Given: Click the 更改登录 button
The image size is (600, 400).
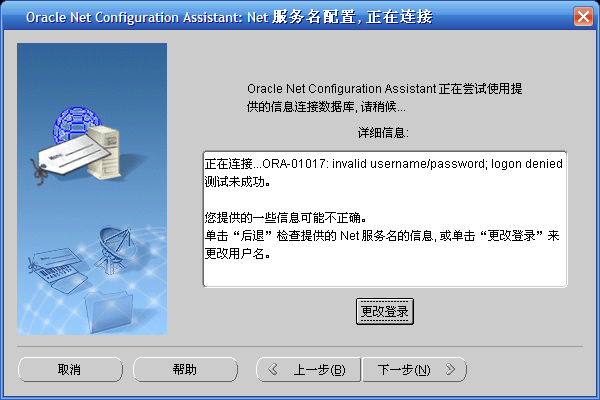Looking at the screenshot, I should [x=385, y=312].
